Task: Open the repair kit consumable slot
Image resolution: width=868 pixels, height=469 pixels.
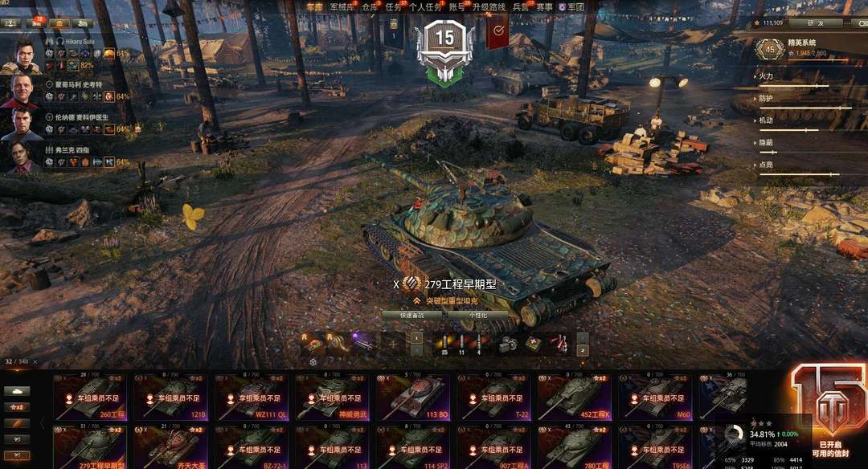Action: point(507,344)
